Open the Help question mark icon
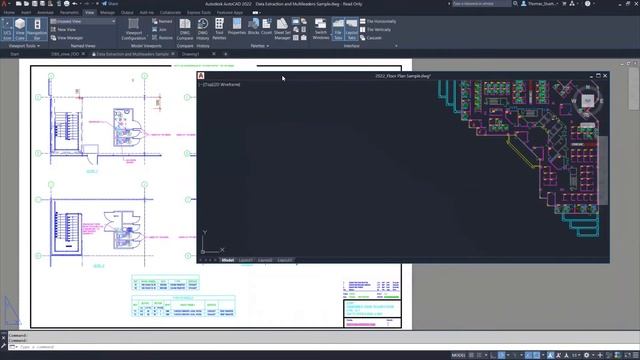 coord(587,4)
